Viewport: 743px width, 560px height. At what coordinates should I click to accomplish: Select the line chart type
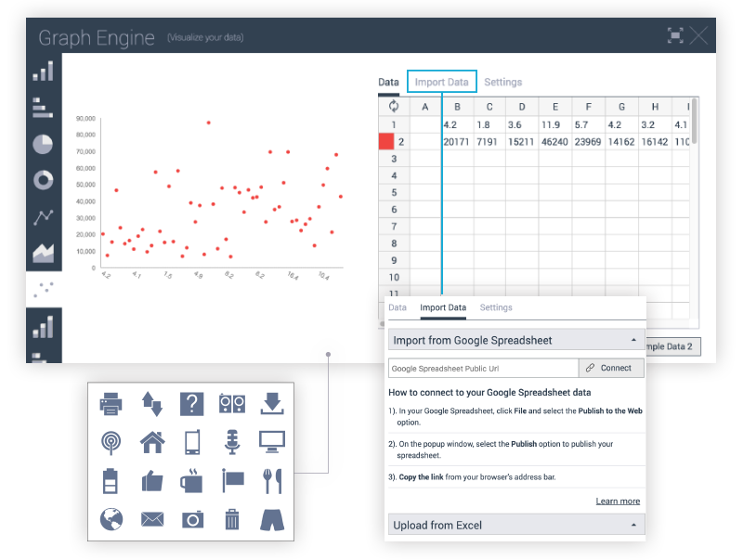coord(44,215)
